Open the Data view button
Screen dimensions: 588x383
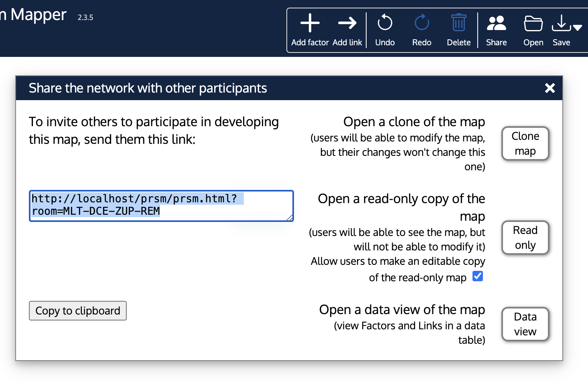coord(525,324)
